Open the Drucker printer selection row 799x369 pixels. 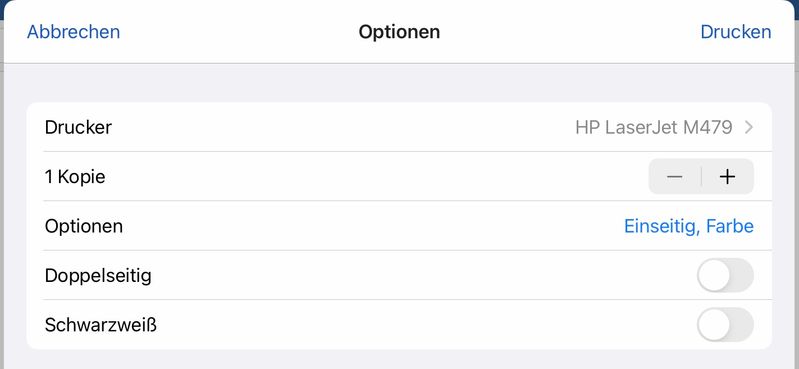(x=399, y=127)
